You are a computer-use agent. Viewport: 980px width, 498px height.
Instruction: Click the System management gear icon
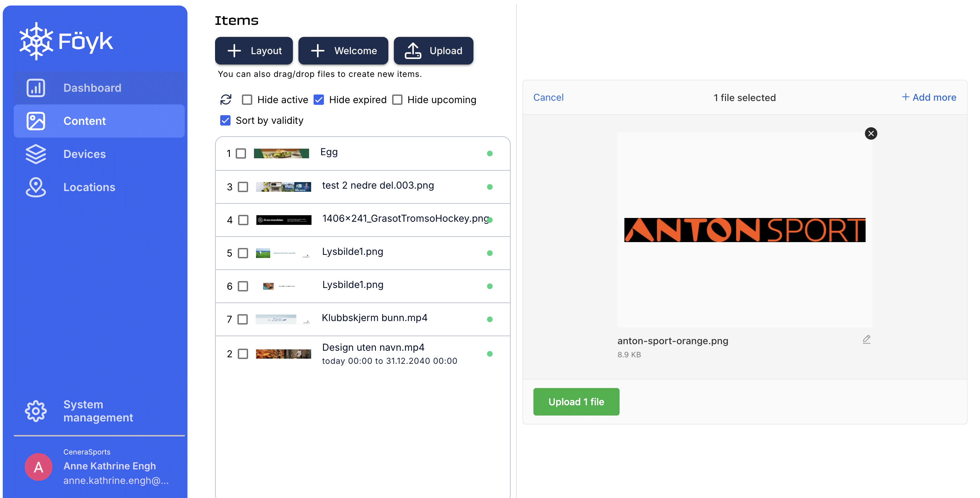pyautogui.click(x=36, y=411)
